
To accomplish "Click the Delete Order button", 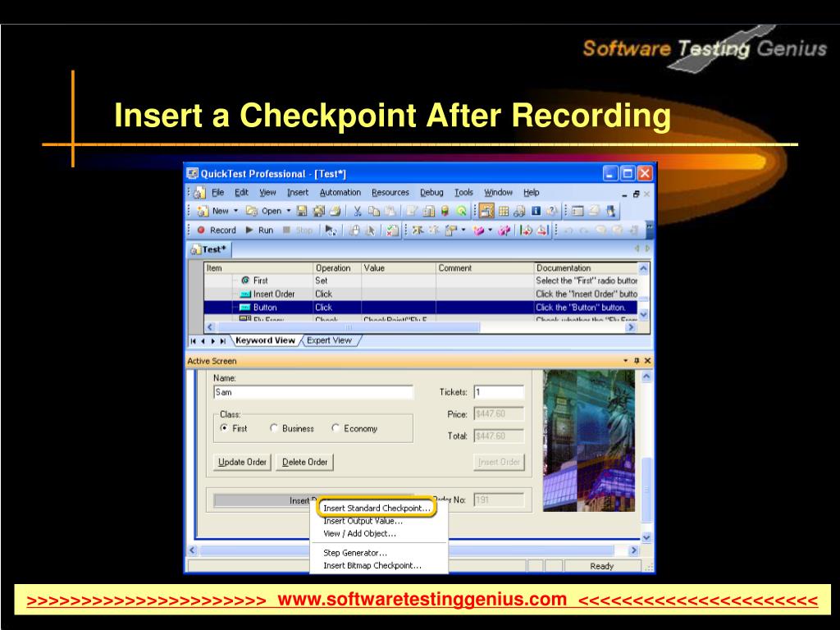I will tap(304, 462).
